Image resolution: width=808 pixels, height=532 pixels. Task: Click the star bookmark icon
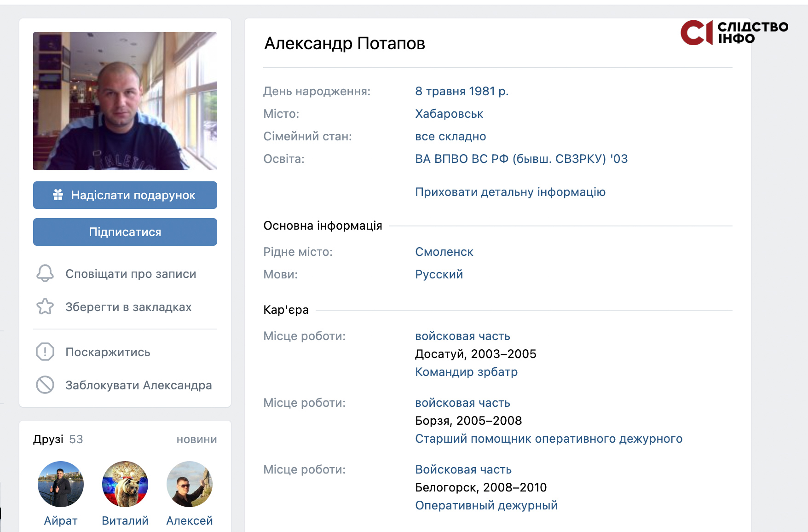pos(45,306)
